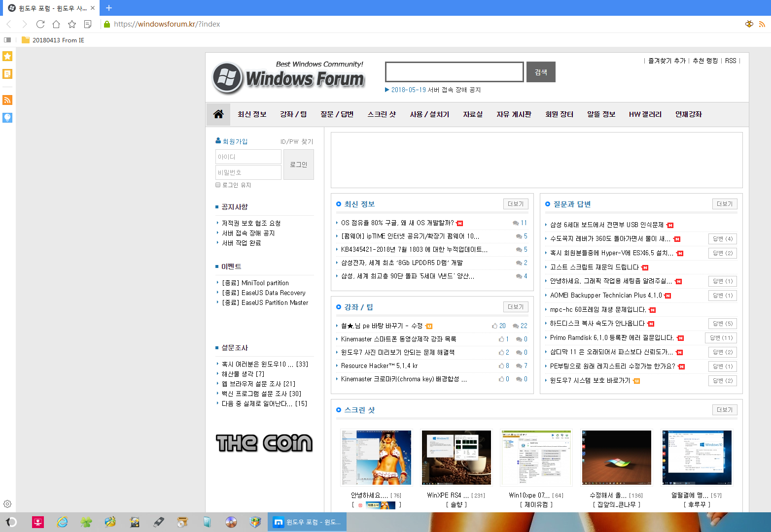
Task: Open the favorites star in the left sidebar
Action: click(x=7, y=56)
